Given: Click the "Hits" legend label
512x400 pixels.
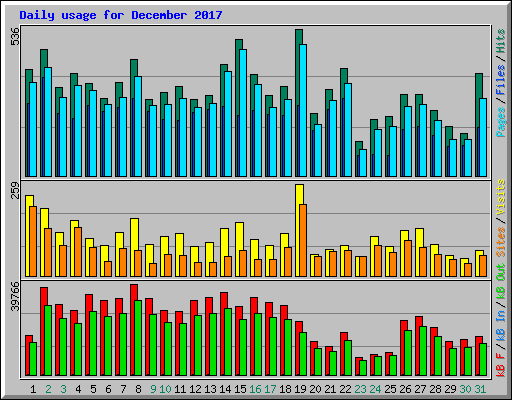Looking at the screenshot, I should pyautogui.click(x=500, y=41).
